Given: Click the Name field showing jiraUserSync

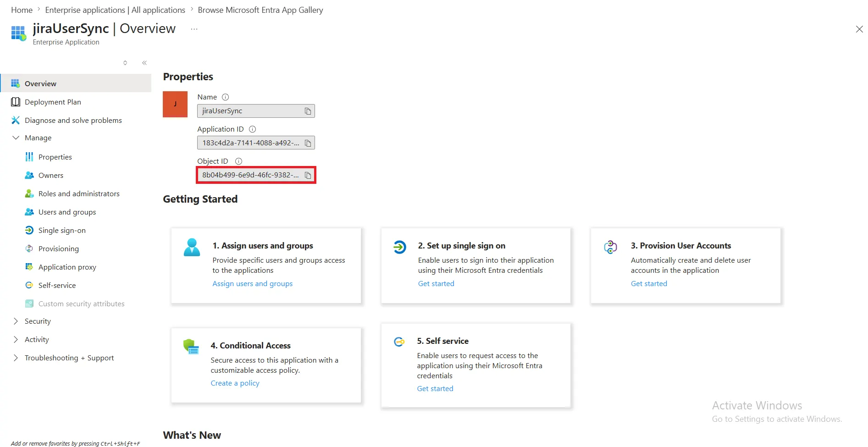Looking at the screenshot, I should [256, 111].
